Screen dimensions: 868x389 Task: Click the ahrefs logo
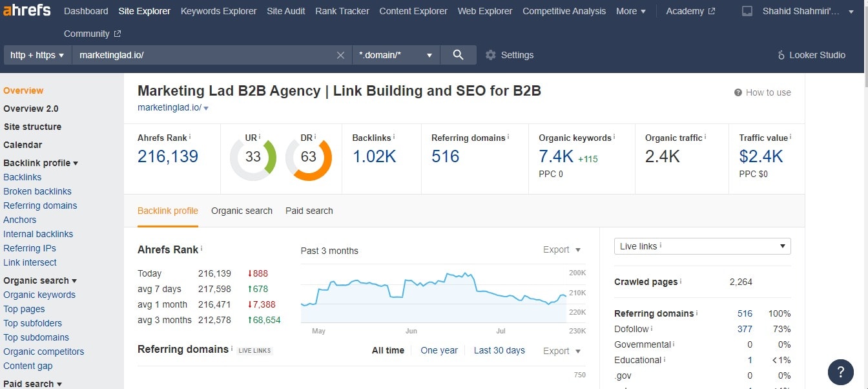pos(26,10)
